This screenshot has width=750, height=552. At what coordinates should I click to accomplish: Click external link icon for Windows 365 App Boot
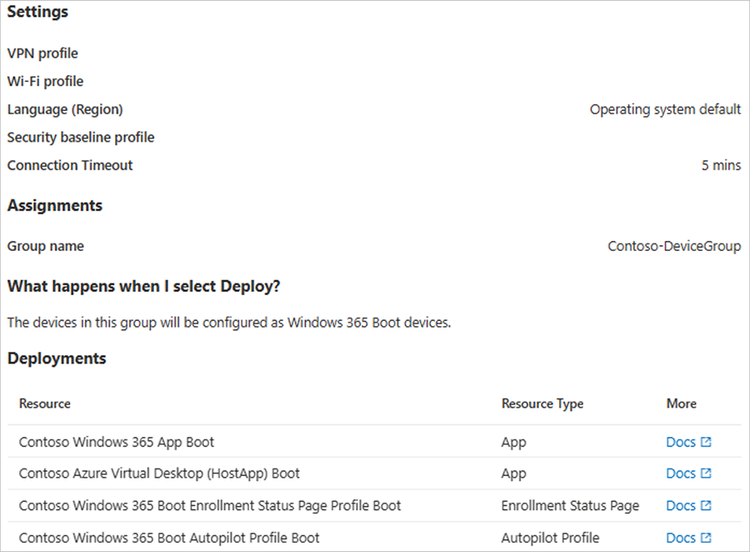click(x=706, y=442)
